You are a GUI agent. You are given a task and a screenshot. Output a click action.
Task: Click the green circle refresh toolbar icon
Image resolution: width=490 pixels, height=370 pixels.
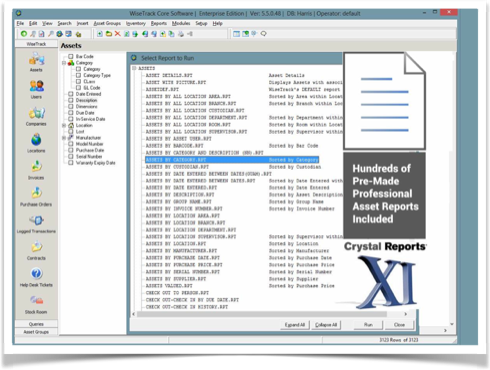coord(24,34)
